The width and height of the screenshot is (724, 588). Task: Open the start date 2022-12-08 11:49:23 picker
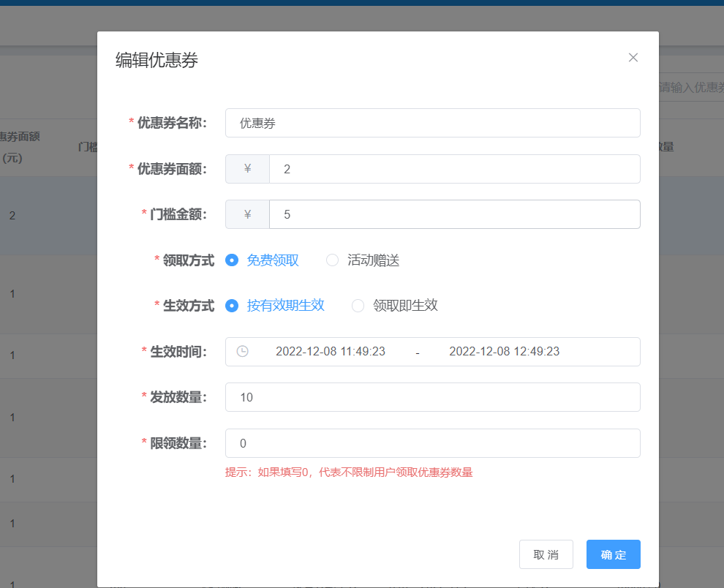331,352
